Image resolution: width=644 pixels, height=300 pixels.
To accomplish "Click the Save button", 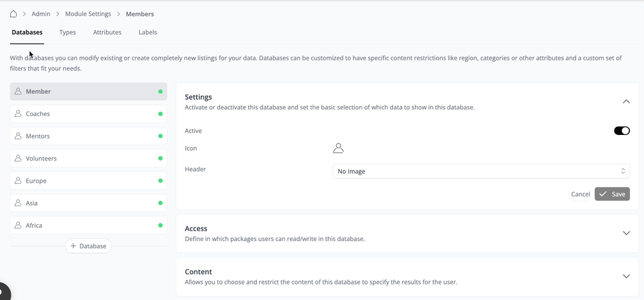I will [612, 194].
